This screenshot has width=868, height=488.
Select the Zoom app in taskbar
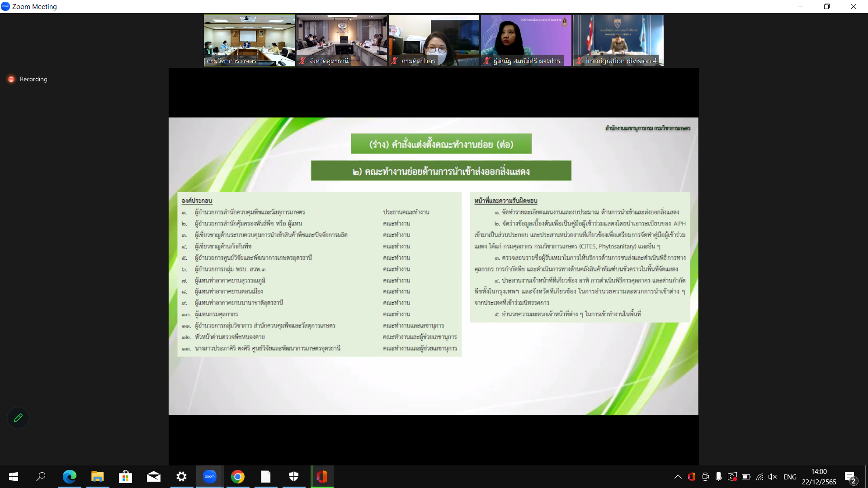click(210, 477)
